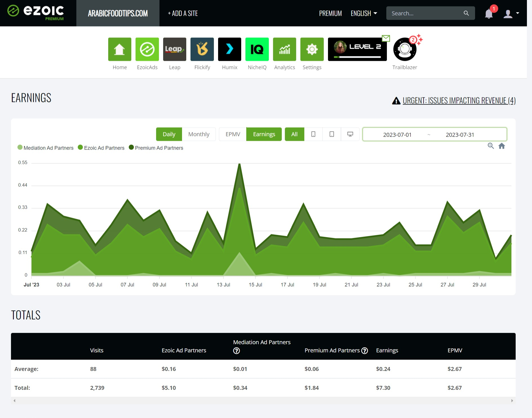Click total Mediation value $0.34
532x418 pixels.
240,388
